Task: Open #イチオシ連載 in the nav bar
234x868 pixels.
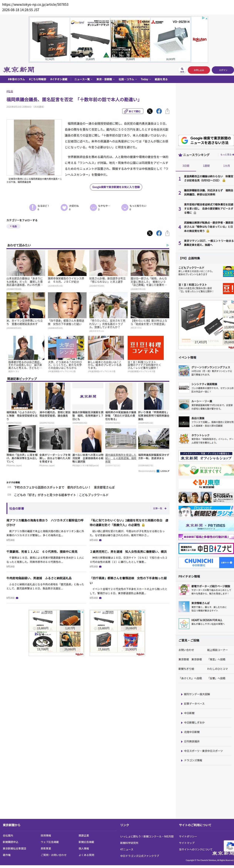Action: 59,79
